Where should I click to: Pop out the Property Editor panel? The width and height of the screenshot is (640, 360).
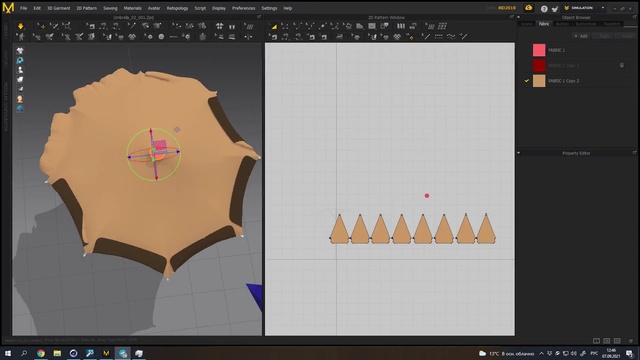tap(634, 153)
